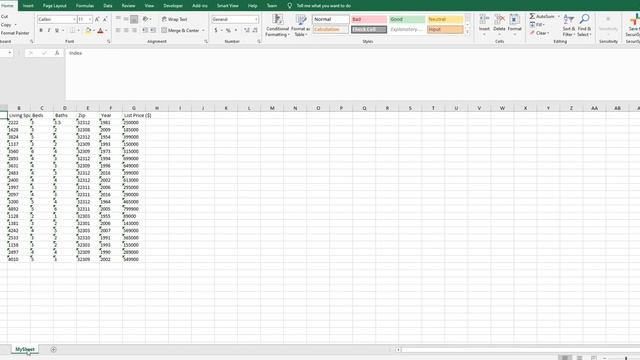Apply the red font color

click(x=100, y=31)
